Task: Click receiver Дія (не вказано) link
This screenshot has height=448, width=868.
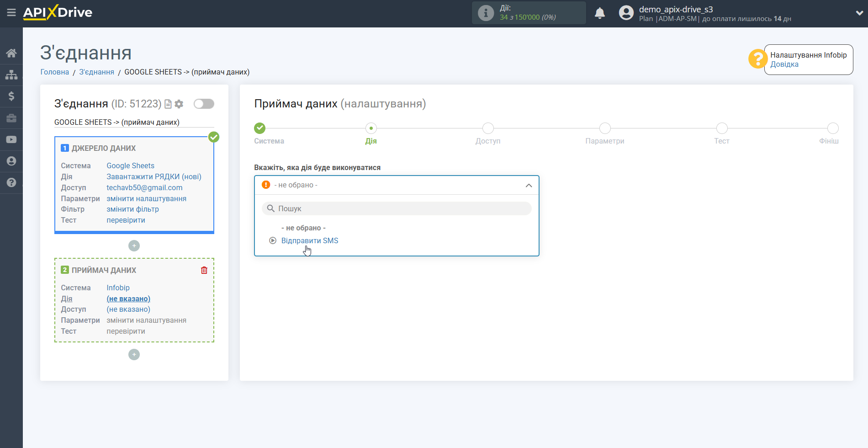Action: click(128, 299)
